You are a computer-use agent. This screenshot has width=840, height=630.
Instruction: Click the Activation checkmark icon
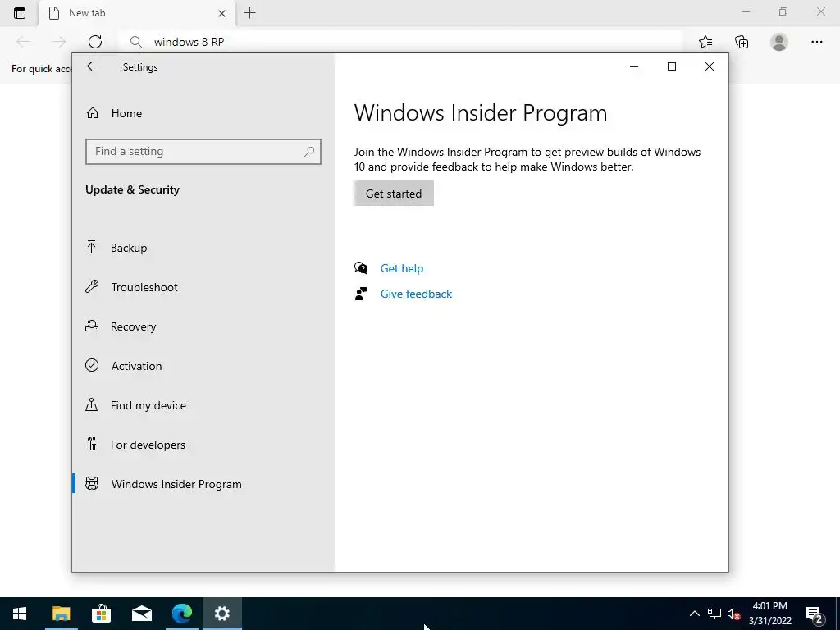pos(92,365)
